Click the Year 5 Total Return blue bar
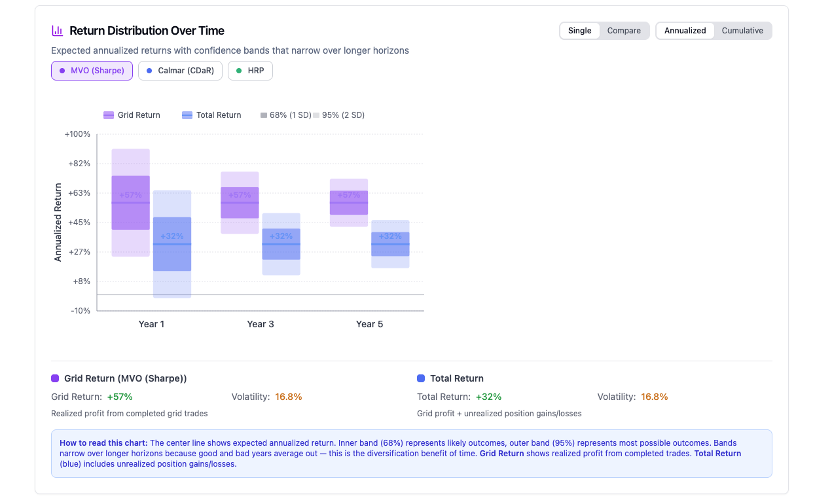The height and width of the screenshot is (504, 832). click(390, 244)
